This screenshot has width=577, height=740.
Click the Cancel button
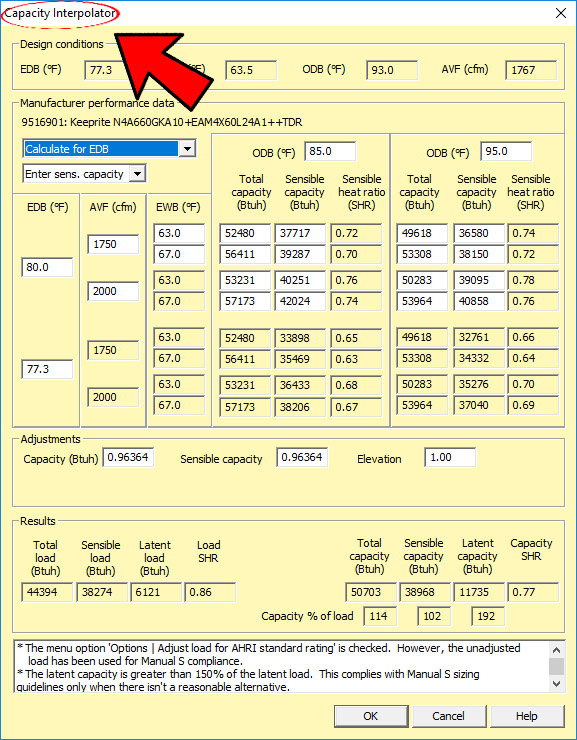tap(448, 716)
